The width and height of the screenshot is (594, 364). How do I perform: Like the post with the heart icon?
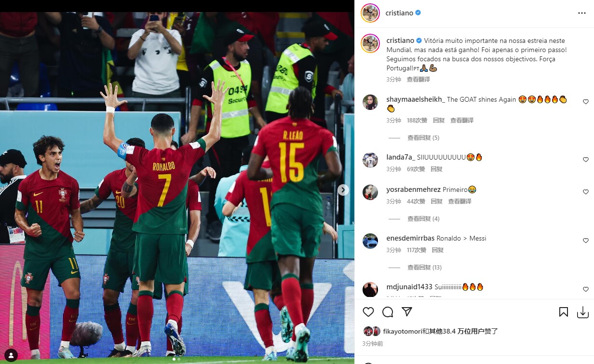[368, 312]
